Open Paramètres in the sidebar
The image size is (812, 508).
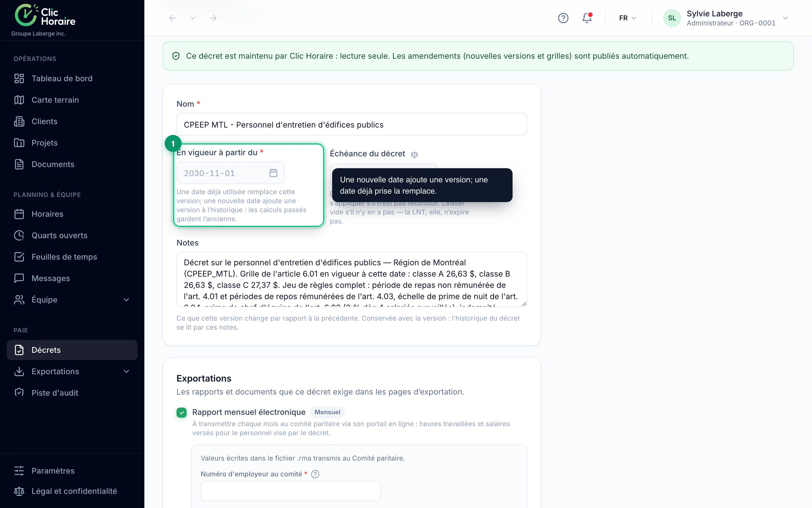[x=72, y=471]
